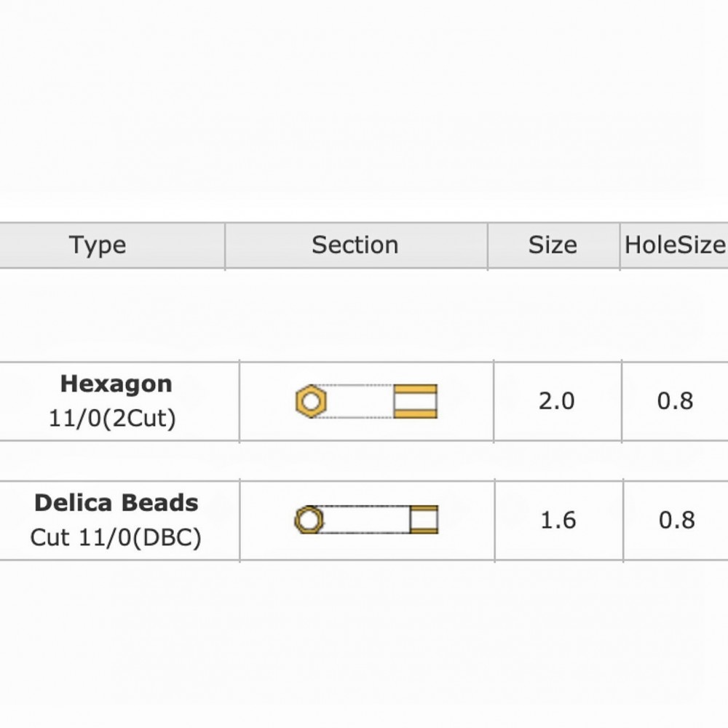Viewport: 728px width, 728px height.
Task: Click the side-view bead icon in Delica Beads row
Action: click(x=424, y=520)
